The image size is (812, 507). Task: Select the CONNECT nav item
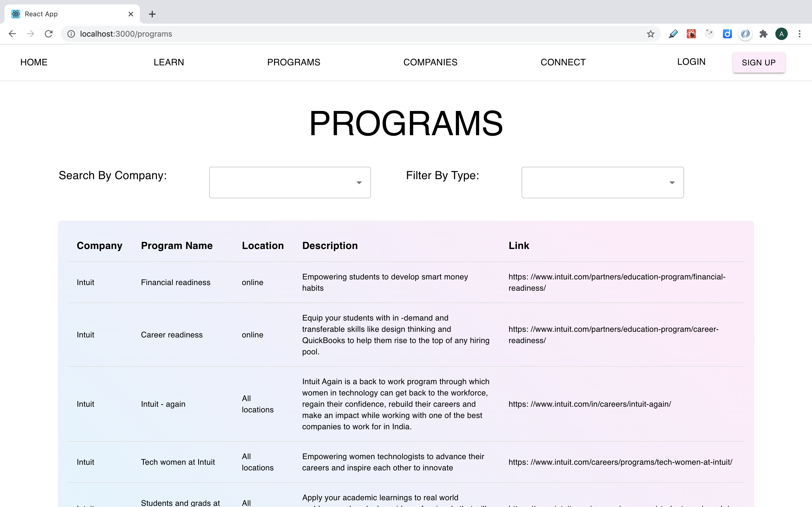coord(563,62)
